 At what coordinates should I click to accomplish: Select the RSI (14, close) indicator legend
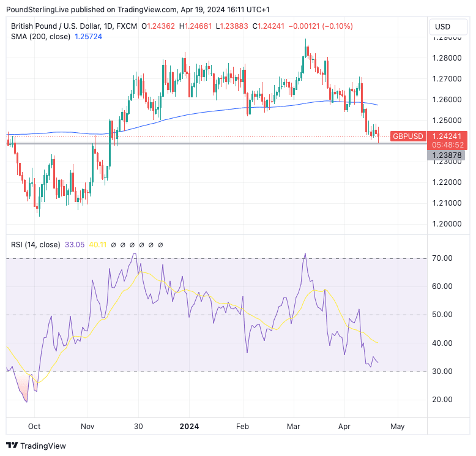pyautogui.click(x=35, y=245)
